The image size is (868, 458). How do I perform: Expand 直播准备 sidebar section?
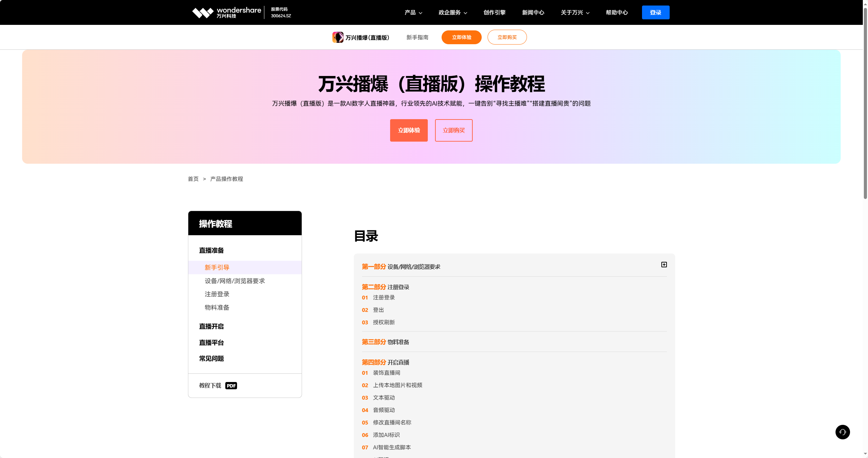[211, 250]
